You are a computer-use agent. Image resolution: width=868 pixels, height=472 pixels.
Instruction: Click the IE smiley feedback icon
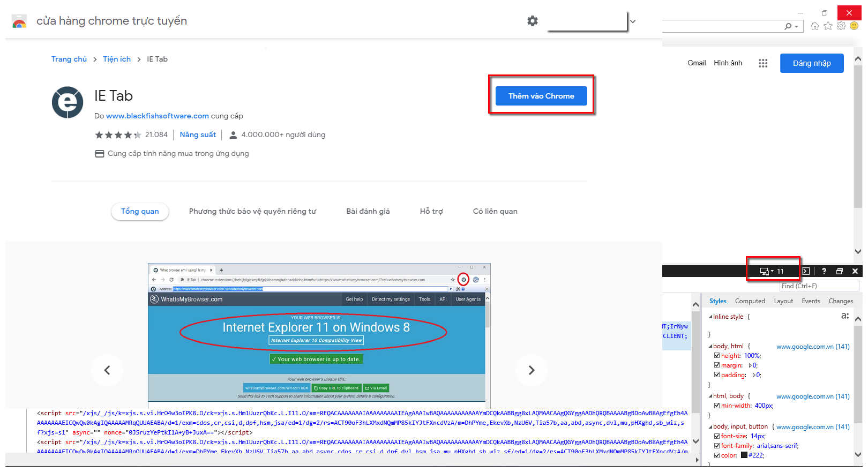tap(854, 26)
